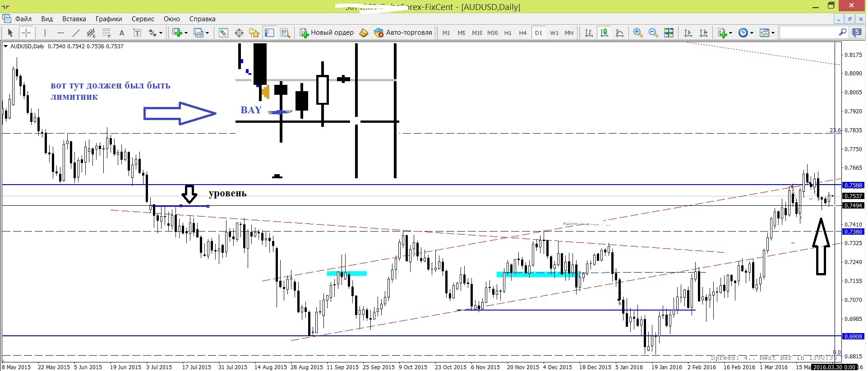The image size is (868, 371).
Task: Open the Data Window crosshair-circle icon
Action: coord(239,32)
